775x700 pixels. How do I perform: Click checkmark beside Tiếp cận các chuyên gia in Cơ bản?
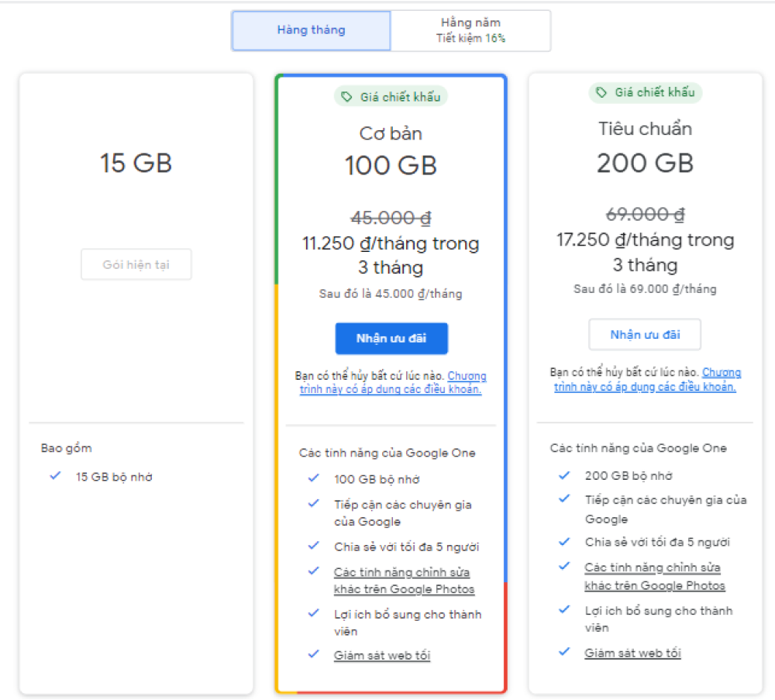pyautogui.click(x=313, y=504)
